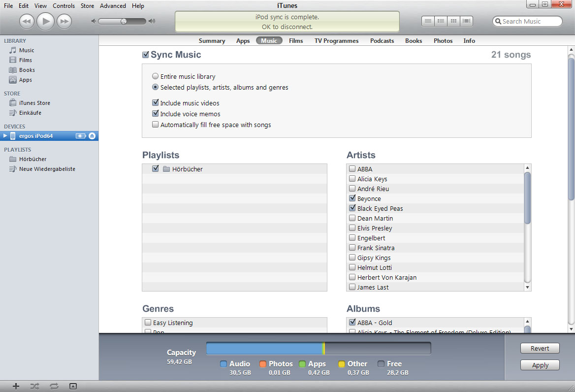Select Entire music library option

pyautogui.click(x=156, y=76)
